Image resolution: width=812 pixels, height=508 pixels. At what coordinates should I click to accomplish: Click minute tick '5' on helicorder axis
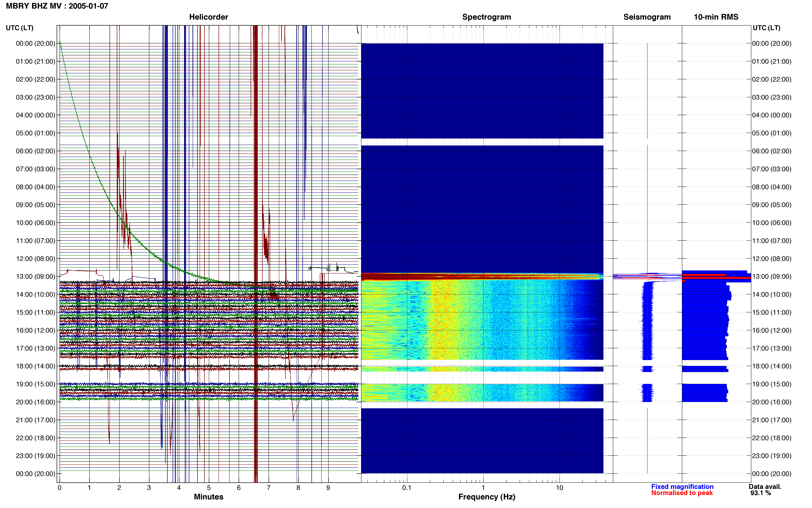point(209,487)
